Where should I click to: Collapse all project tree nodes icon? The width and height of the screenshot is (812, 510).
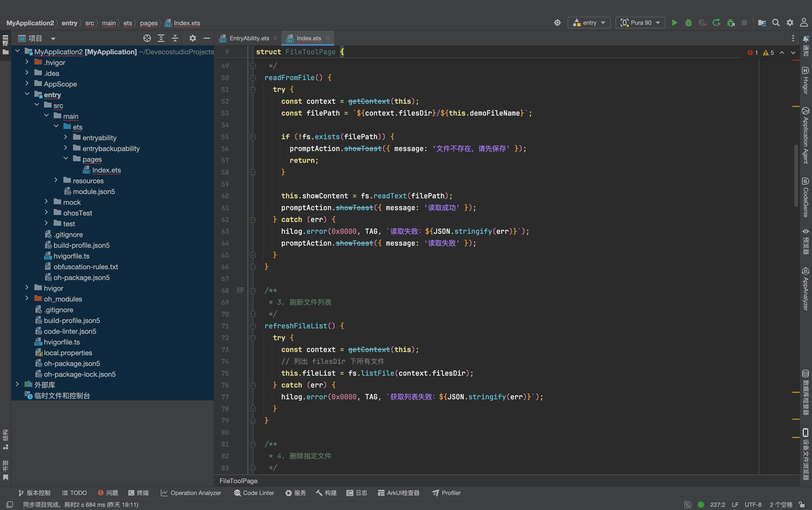click(x=175, y=38)
